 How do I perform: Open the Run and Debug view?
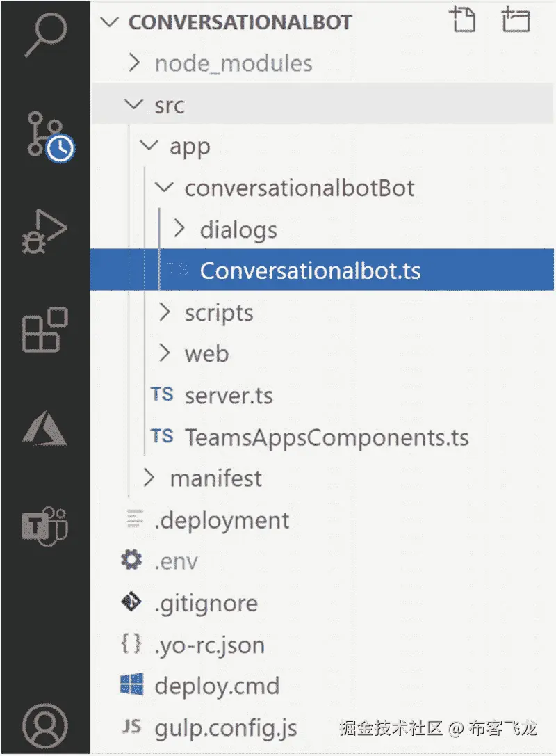45,233
